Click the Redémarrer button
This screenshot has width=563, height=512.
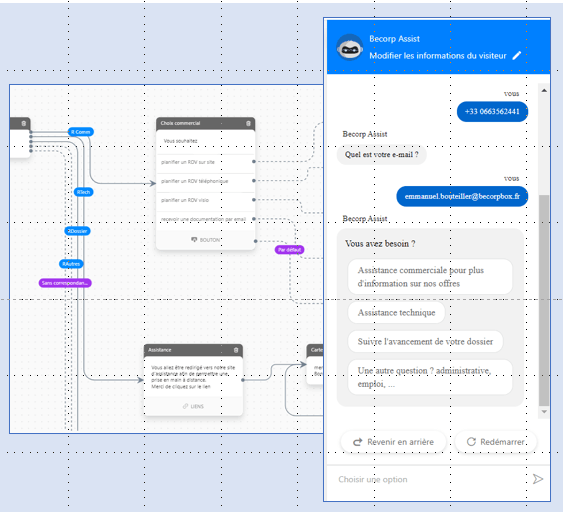click(x=496, y=442)
